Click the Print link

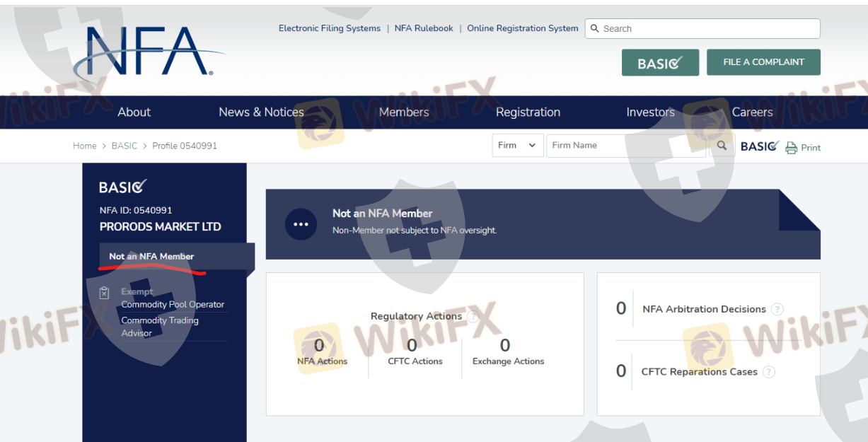click(811, 148)
